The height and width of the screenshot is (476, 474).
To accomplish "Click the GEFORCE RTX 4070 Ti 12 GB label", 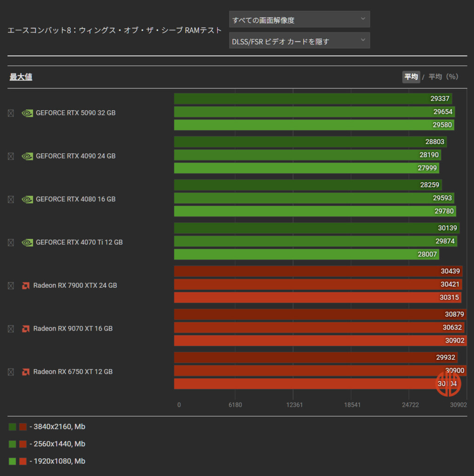I will 79,242.
